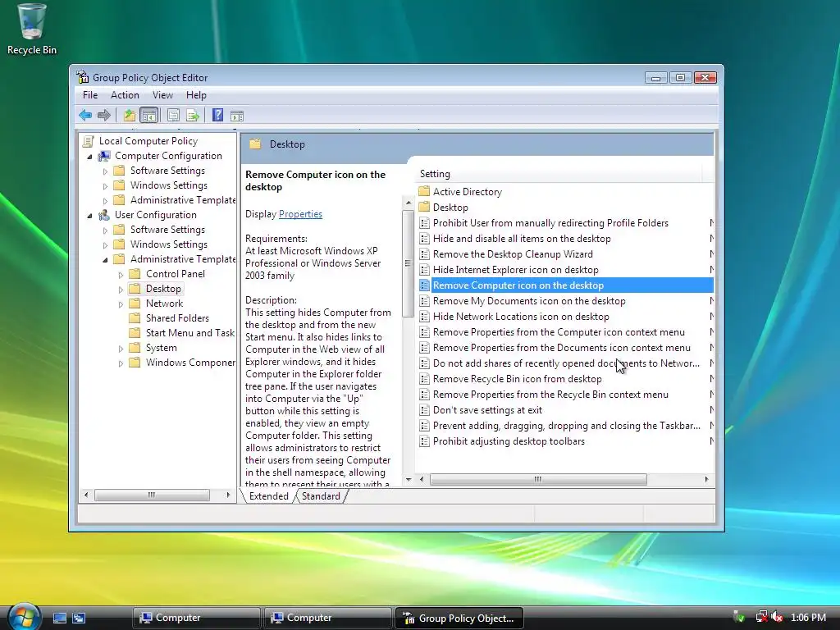Viewport: 840px width, 630px height.
Task: Expand the Control Panel tree node
Action: tap(121, 274)
